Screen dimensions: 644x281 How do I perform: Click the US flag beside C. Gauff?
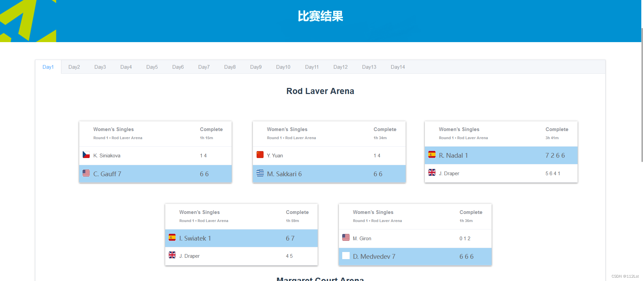point(86,173)
